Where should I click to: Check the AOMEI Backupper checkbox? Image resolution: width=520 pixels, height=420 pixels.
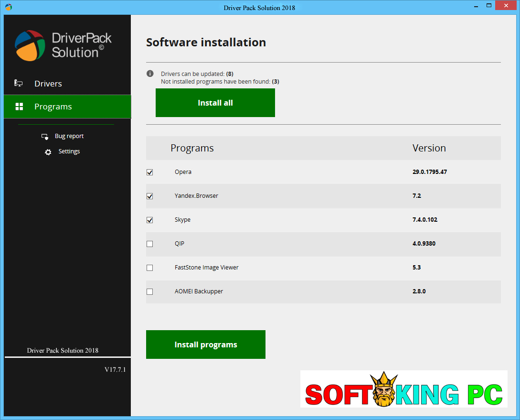(150, 291)
